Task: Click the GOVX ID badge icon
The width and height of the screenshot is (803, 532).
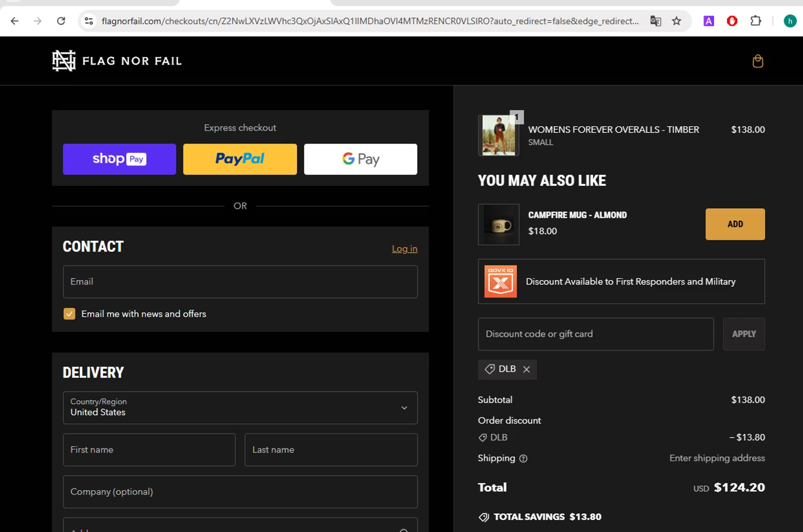Action: coord(501,282)
